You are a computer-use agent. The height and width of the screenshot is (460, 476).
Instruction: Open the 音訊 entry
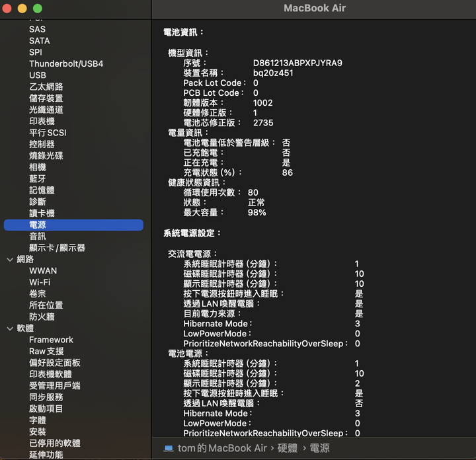(x=38, y=237)
